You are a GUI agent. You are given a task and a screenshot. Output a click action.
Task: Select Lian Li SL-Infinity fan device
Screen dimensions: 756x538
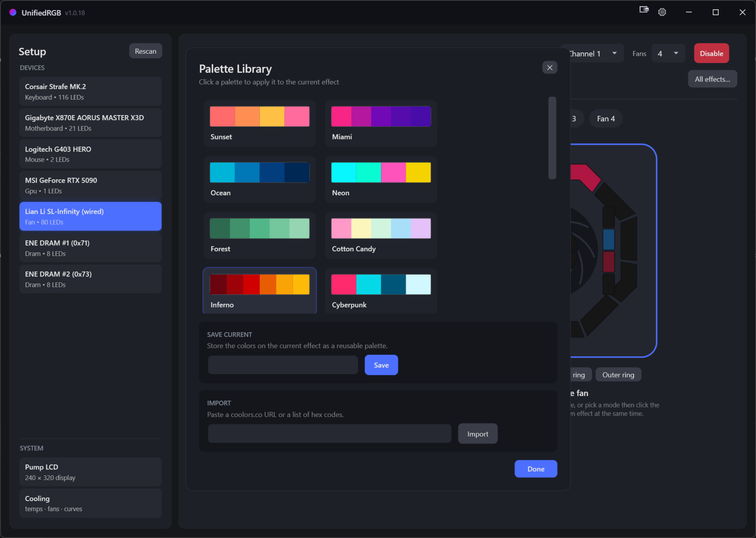click(90, 216)
